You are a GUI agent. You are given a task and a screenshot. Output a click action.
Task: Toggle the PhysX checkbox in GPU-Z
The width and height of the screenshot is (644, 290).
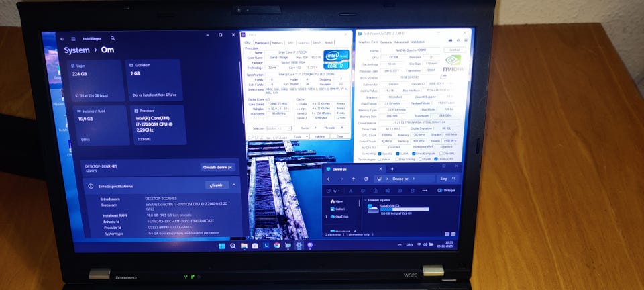point(421,159)
